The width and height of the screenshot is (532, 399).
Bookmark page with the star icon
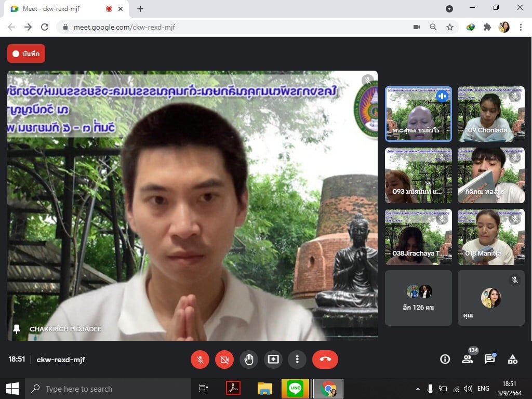(450, 27)
